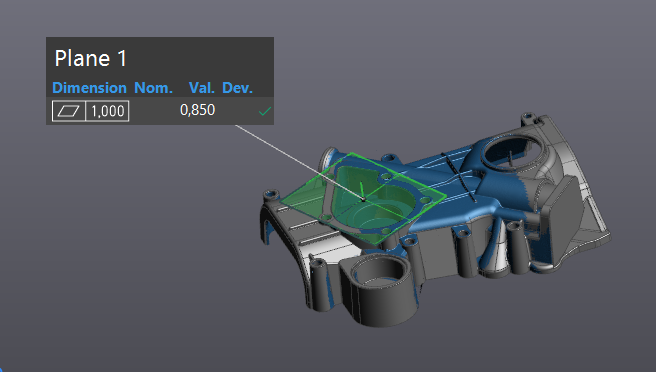Click the Val. column header

click(x=201, y=88)
